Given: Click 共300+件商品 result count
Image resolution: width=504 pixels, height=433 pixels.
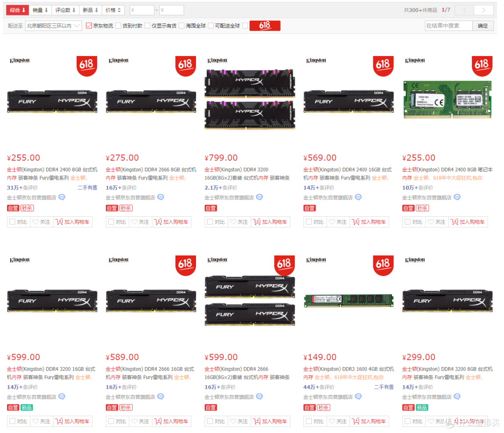Looking at the screenshot, I should (420, 10).
